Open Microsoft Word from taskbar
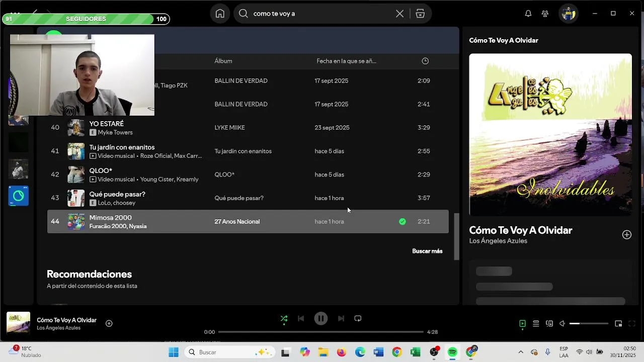Viewport: 644px width, 362px height. pyautogui.click(x=378, y=352)
